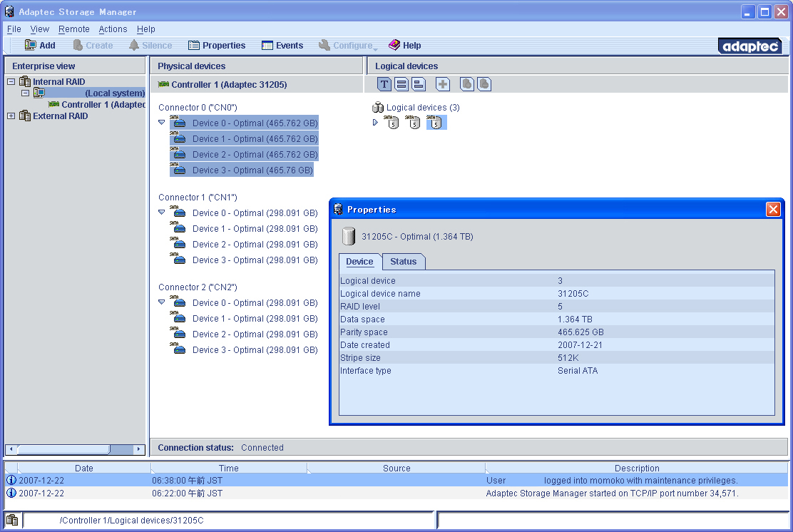Open Properties from the toolbar

click(x=217, y=46)
